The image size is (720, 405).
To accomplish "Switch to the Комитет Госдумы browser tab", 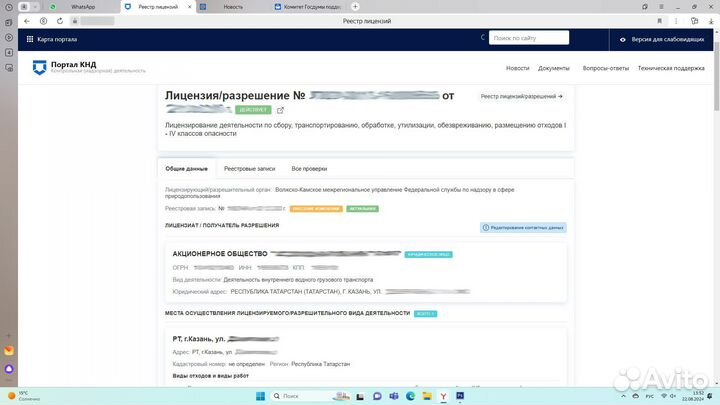I will 312,7.
